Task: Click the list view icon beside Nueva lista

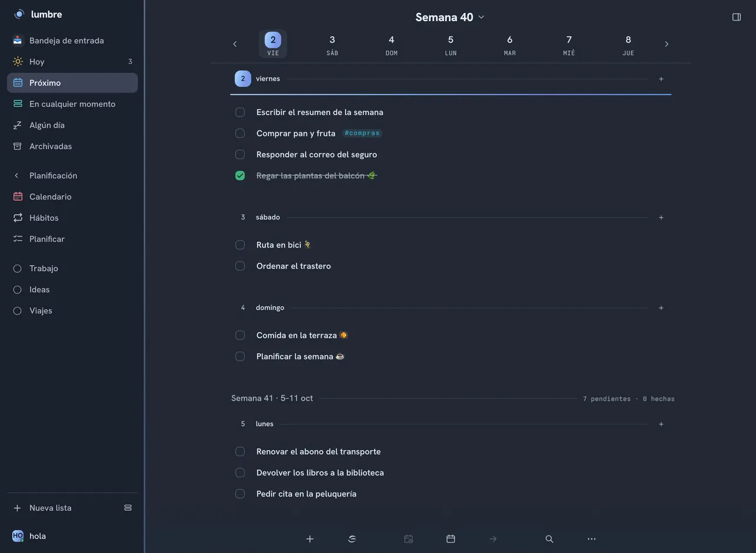Action: pos(128,508)
